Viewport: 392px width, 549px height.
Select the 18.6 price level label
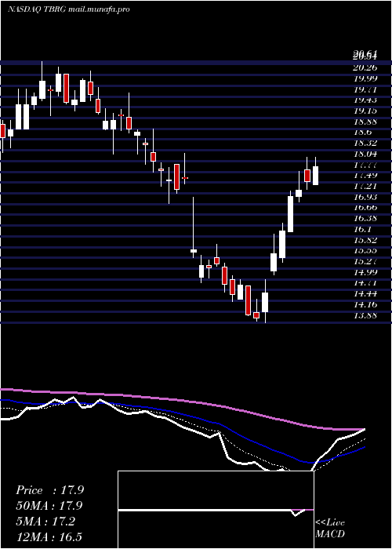click(x=362, y=133)
